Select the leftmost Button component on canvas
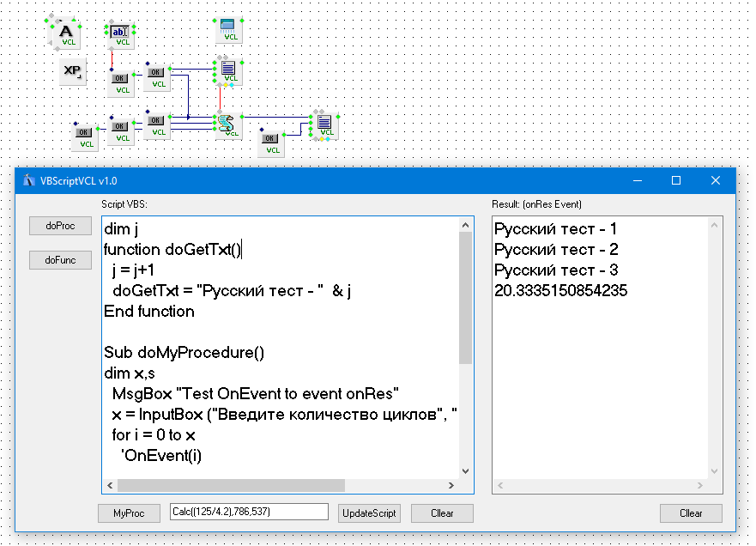756x546 pixels. pyautogui.click(x=85, y=137)
